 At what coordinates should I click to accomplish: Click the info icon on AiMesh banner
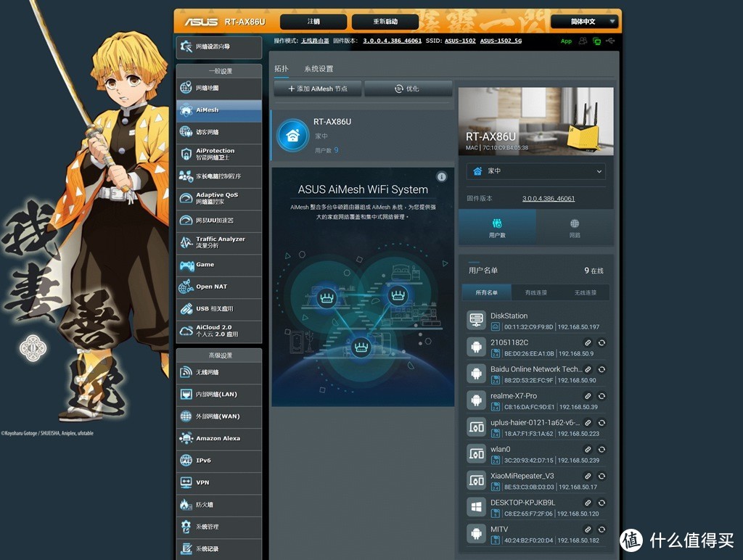coord(442,177)
